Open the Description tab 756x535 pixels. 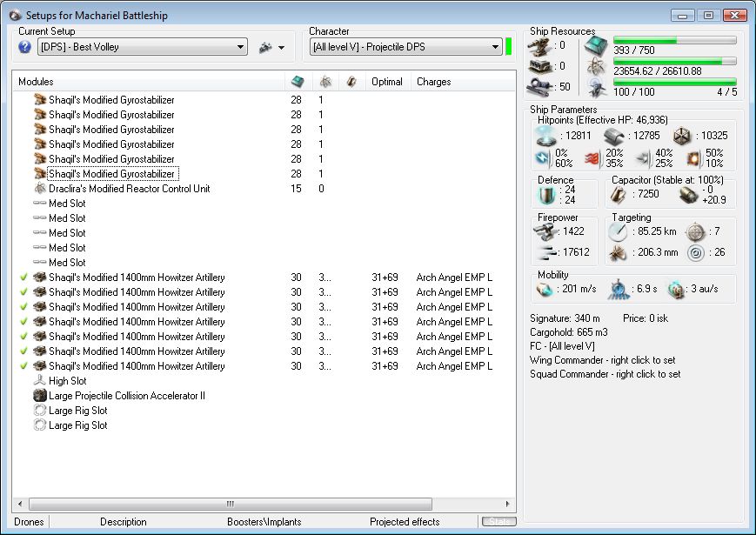point(123,521)
